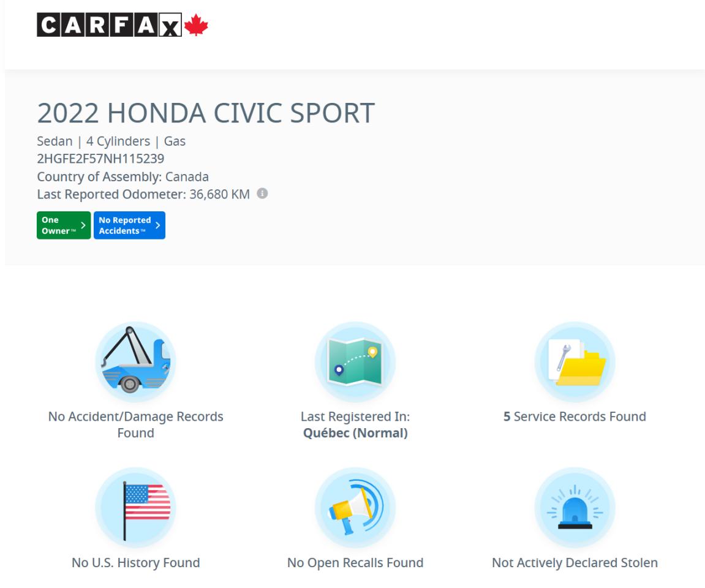Click the red maple leaf in logo

pos(196,24)
